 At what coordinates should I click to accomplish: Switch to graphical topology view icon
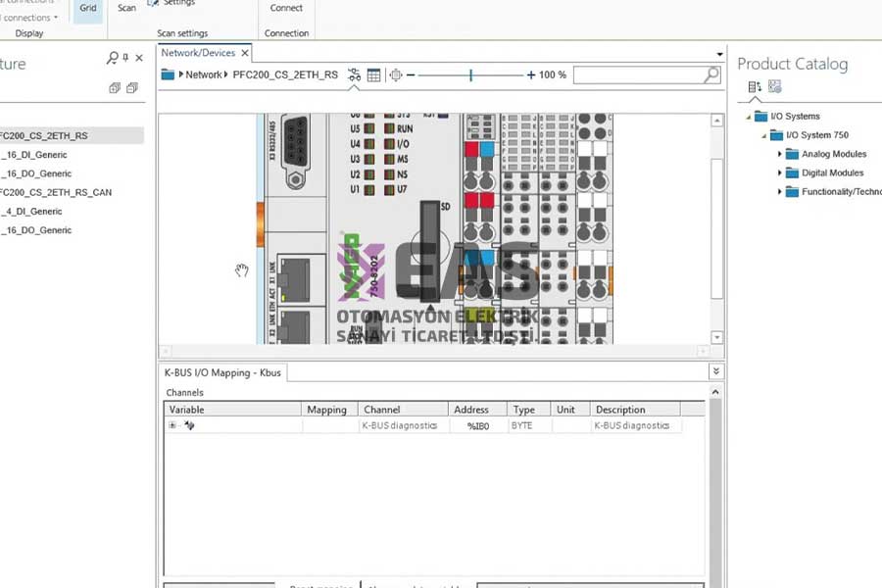click(354, 74)
